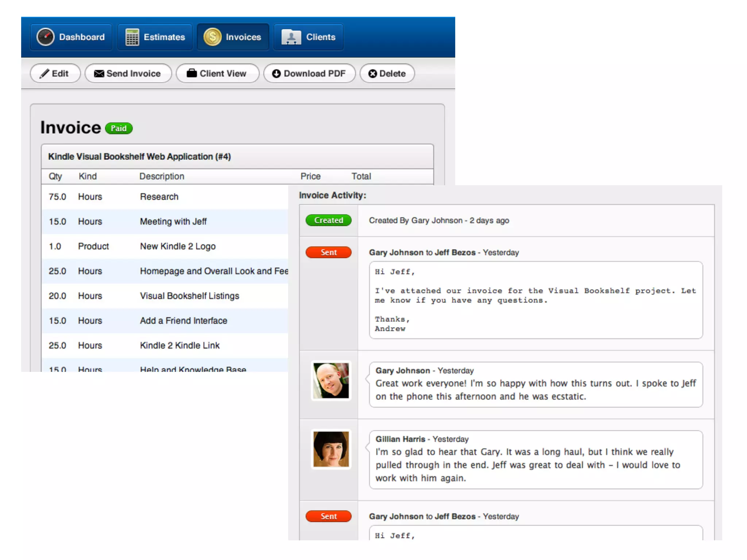Viewport: 747px width, 560px height.
Task: Click the Estimates calculator icon
Action: pyautogui.click(x=132, y=37)
